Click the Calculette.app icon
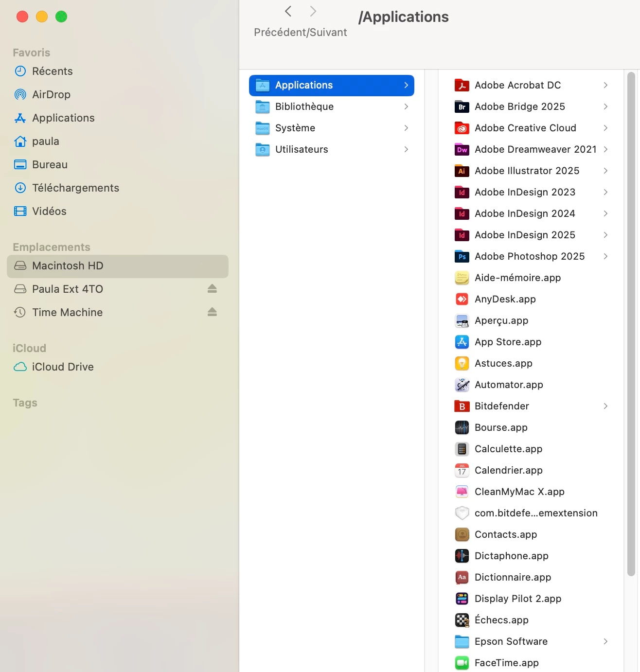 point(462,449)
